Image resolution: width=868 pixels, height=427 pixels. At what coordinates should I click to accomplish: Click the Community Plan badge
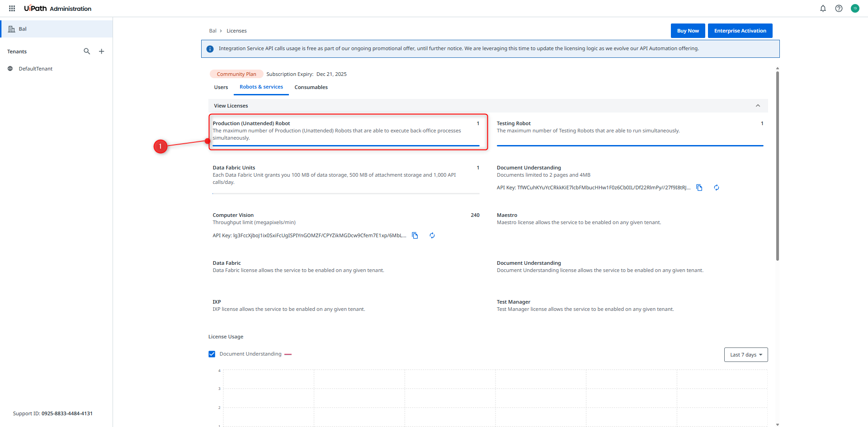click(x=236, y=74)
